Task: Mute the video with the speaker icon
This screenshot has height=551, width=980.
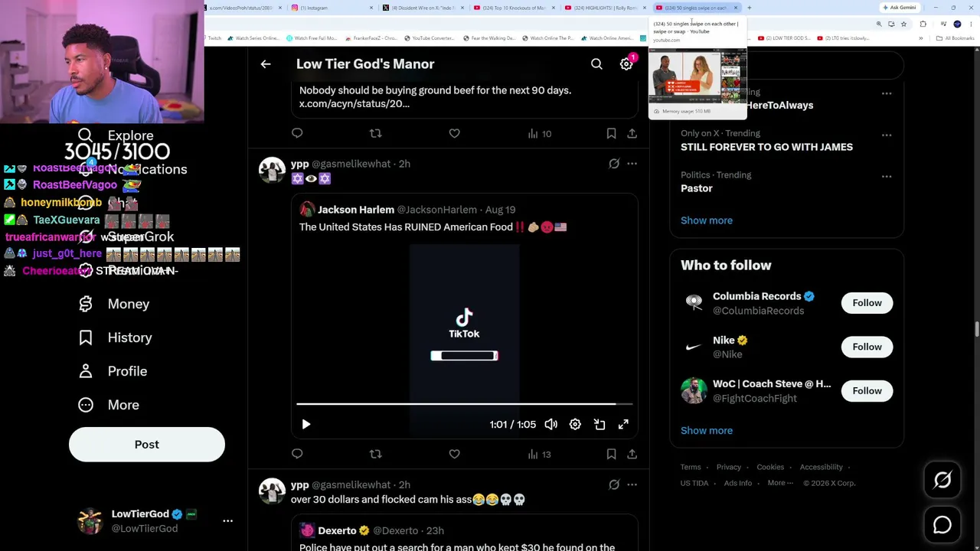Action: [550, 424]
